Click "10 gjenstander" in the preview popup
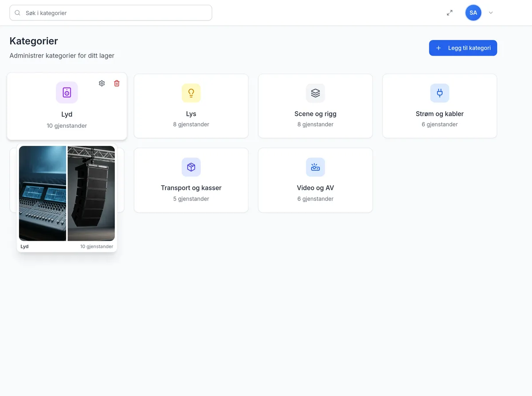The image size is (532, 396). [97, 247]
